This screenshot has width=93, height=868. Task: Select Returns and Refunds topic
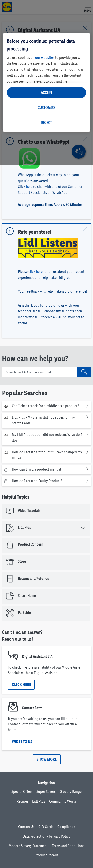point(46,579)
